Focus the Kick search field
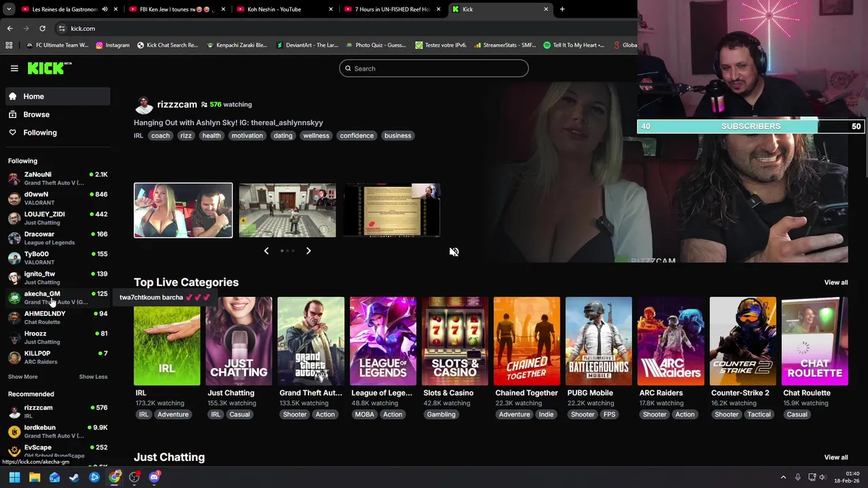 434,68
